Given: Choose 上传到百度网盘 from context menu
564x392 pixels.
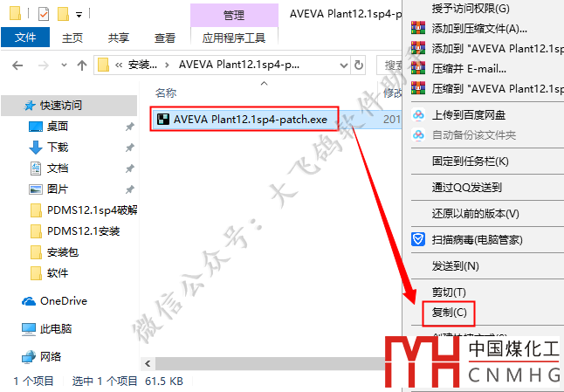Looking at the screenshot, I should pyautogui.click(x=469, y=115).
